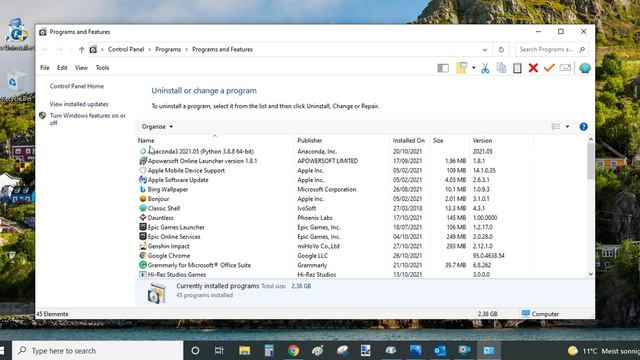Open Calculator from the taskbar

tap(269, 351)
